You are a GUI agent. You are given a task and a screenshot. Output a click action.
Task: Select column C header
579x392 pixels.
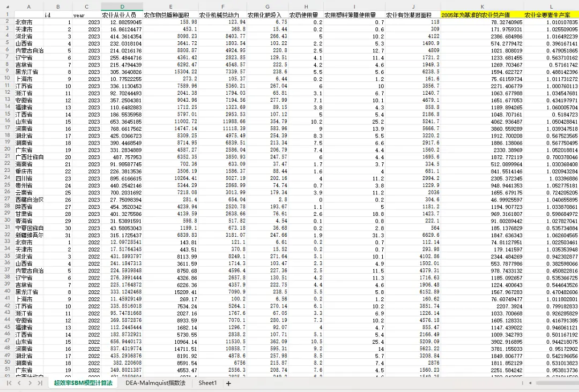click(86, 7)
